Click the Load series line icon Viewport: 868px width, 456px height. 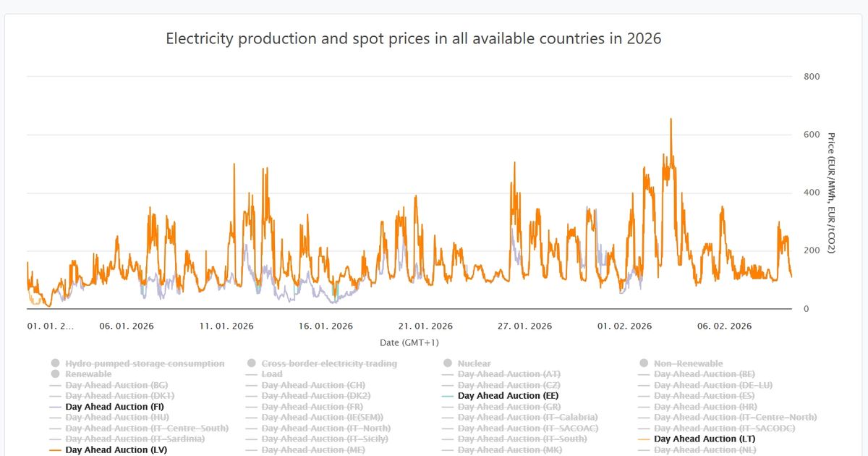coord(251,374)
